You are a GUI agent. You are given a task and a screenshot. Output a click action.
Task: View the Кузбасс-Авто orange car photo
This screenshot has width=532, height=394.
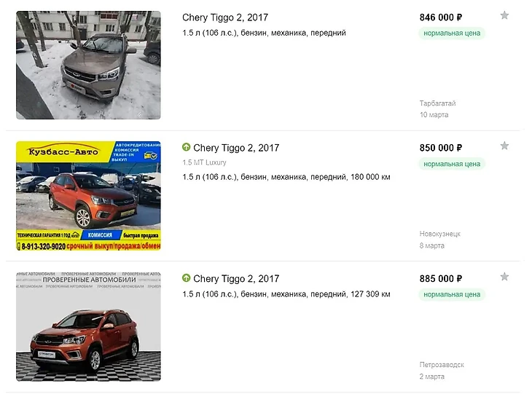pyautogui.click(x=88, y=196)
